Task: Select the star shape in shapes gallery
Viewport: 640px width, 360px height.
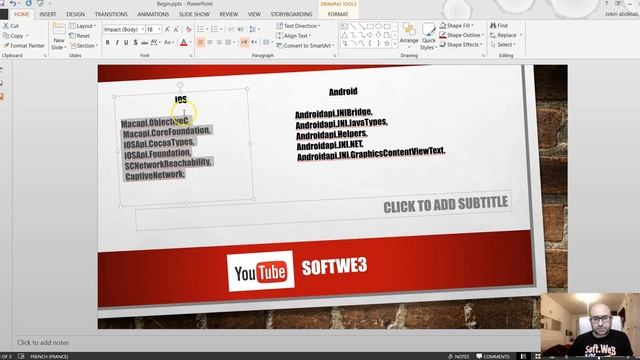Action: 387,43
